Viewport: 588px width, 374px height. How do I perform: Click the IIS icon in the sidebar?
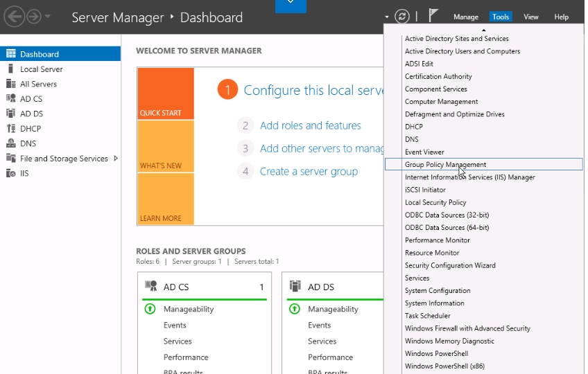click(x=10, y=174)
